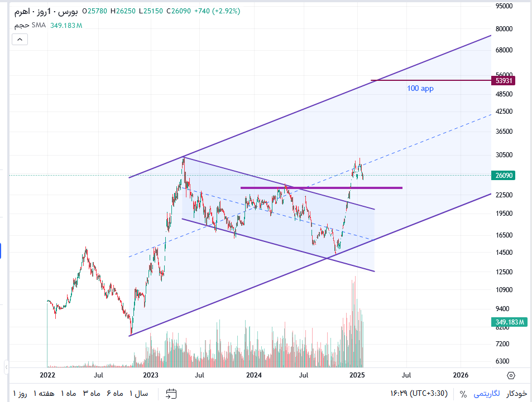Select the thick purple horizontal resistance line
The height and width of the screenshot is (402, 532).
click(321, 188)
